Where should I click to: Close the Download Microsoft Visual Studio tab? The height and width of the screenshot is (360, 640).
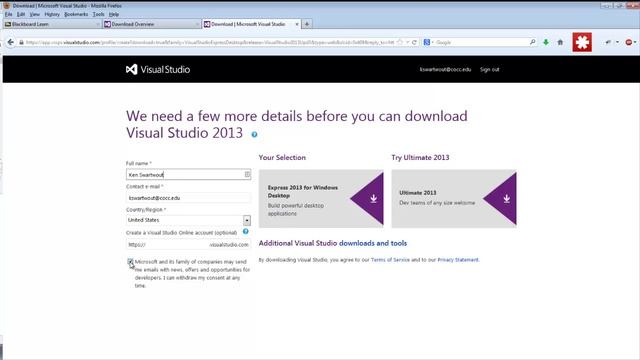click(297, 24)
